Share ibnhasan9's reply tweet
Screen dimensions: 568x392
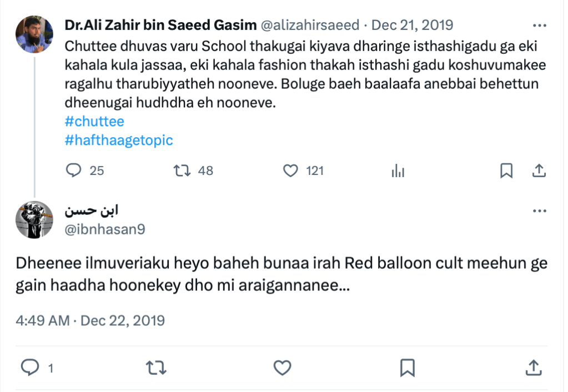533,366
